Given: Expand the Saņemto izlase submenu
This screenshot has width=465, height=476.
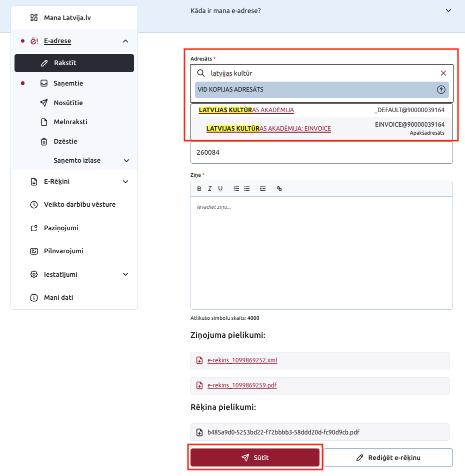Looking at the screenshot, I should [x=126, y=161].
